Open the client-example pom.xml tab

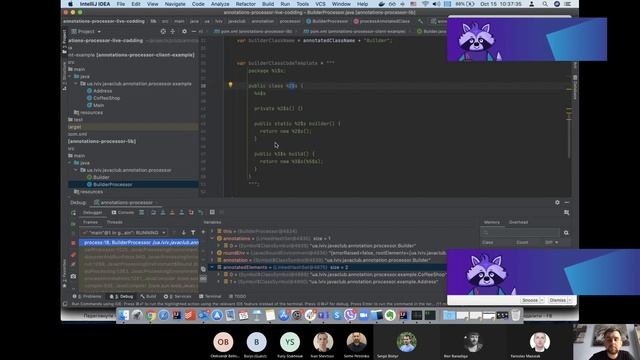[354, 31]
